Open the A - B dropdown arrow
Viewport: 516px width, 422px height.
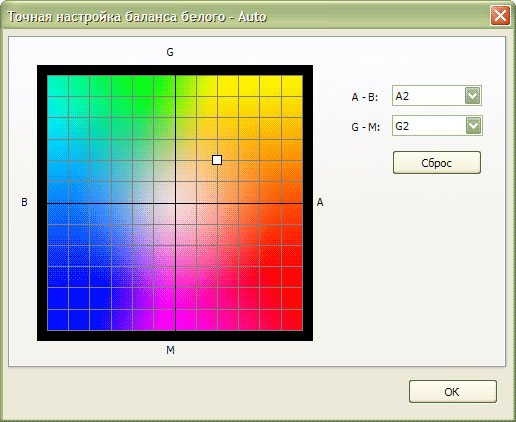(472, 96)
